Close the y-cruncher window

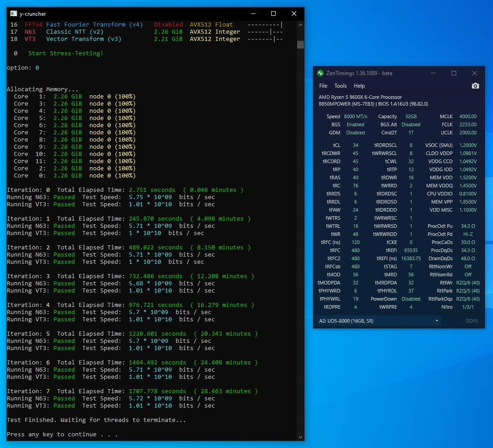click(x=294, y=14)
